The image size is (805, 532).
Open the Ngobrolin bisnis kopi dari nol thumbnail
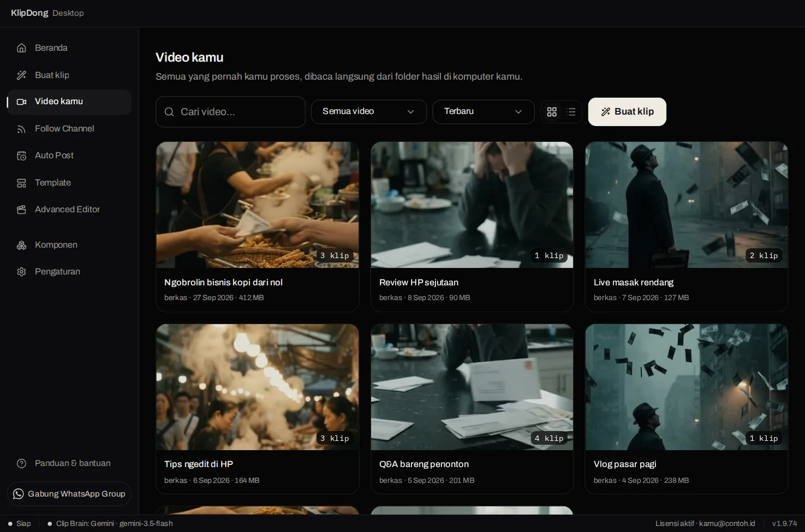pos(258,205)
